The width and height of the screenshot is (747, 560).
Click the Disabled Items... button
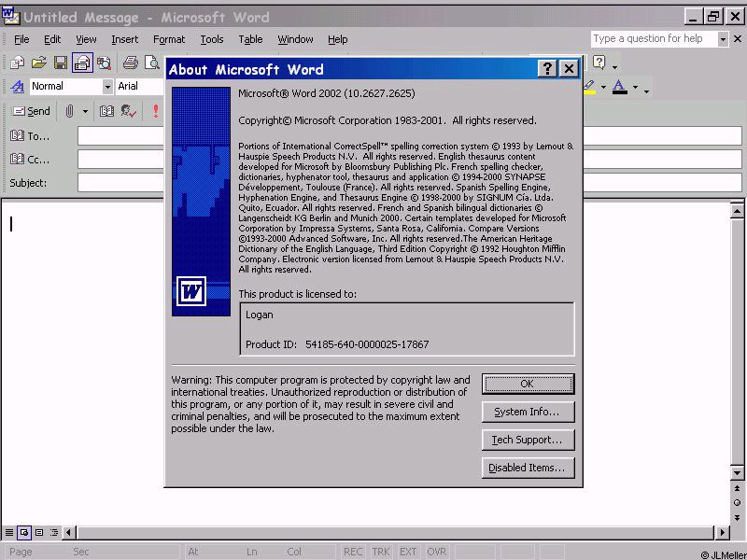tap(528, 468)
